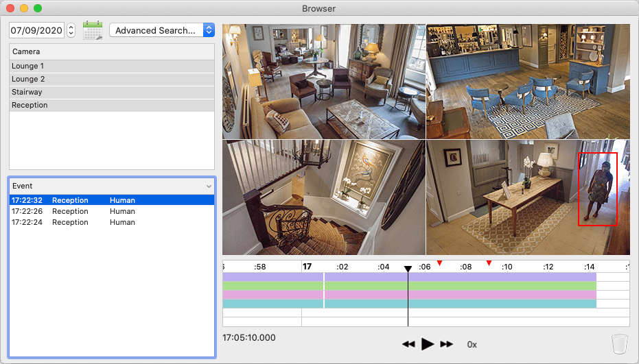639x364 pixels.
Task: Open the calendar date picker icon
Action: pos(92,30)
